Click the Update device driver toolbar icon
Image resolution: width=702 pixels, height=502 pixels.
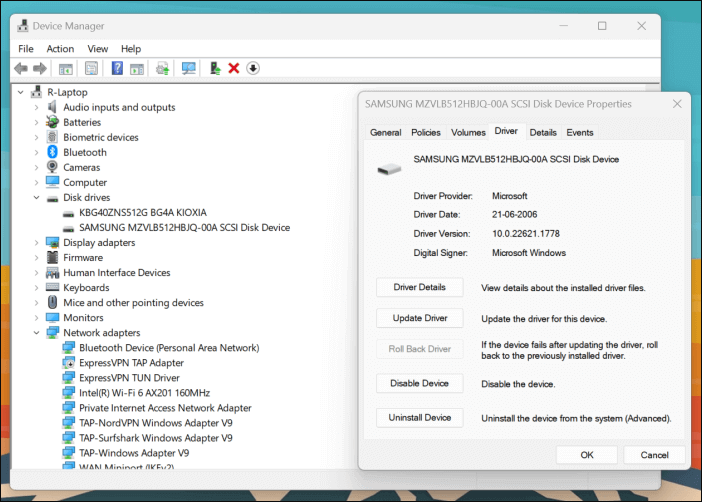(214, 68)
